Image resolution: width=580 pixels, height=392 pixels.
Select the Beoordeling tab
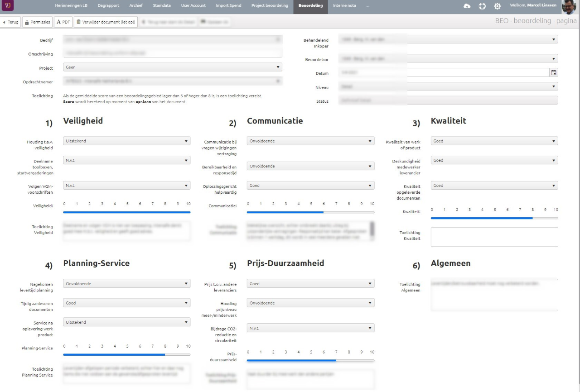point(311,6)
